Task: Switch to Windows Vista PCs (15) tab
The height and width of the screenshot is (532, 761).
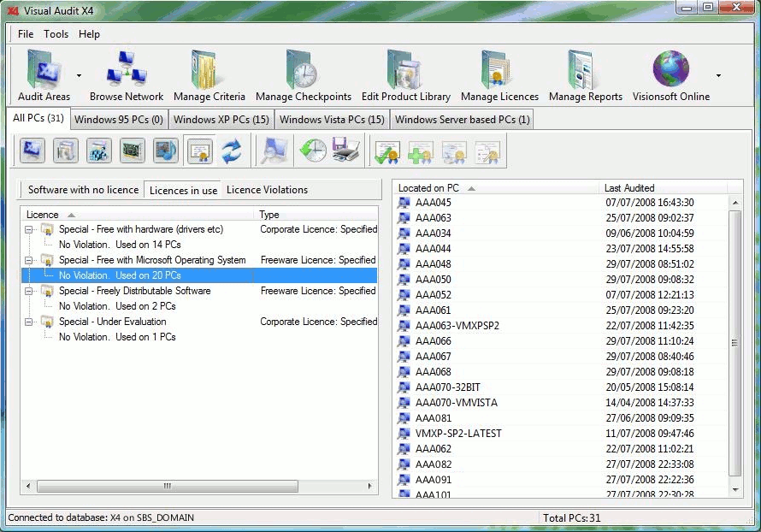Action: 332,120
